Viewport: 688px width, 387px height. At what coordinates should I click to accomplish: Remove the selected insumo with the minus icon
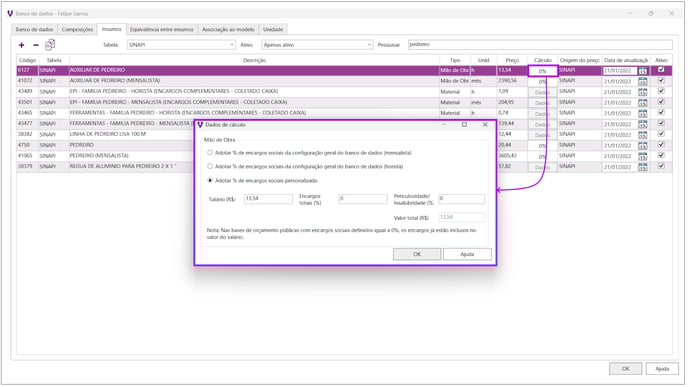click(x=36, y=45)
